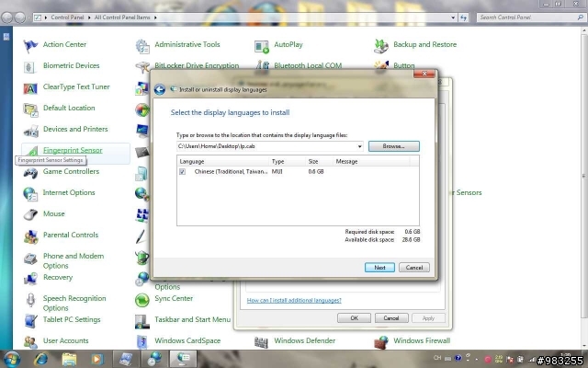The image size is (588, 368).
Task: Click the language file location input field
Action: pyautogui.click(x=266, y=146)
